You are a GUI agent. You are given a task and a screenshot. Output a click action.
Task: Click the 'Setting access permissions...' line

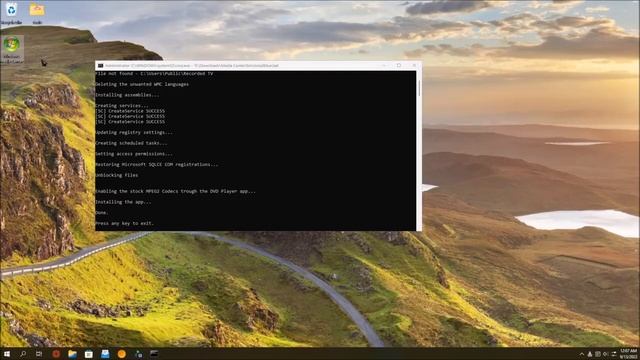pos(134,154)
